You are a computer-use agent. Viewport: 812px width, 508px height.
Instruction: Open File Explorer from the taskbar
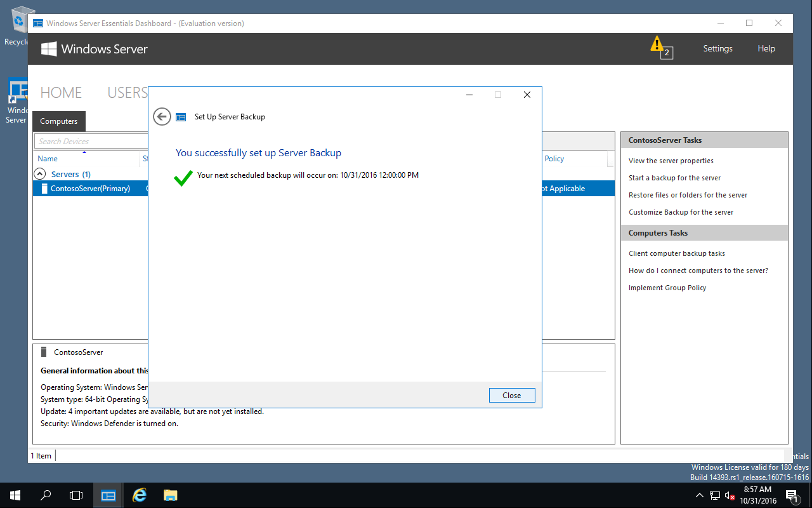170,495
